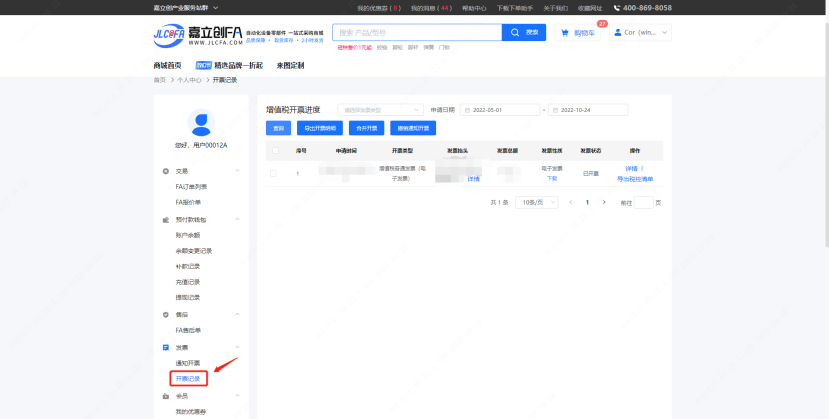Select 开票记录 in the sidebar
830x419 pixels.
(188, 379)
